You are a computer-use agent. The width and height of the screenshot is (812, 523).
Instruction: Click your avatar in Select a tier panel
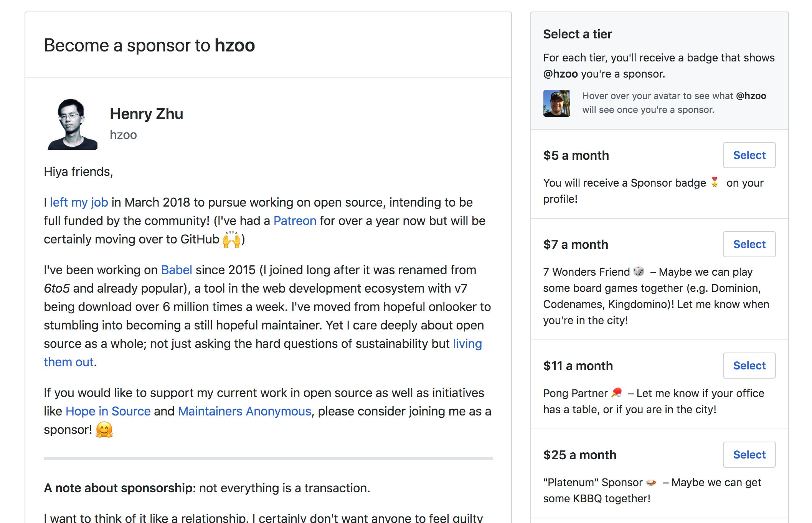[556, 103]
